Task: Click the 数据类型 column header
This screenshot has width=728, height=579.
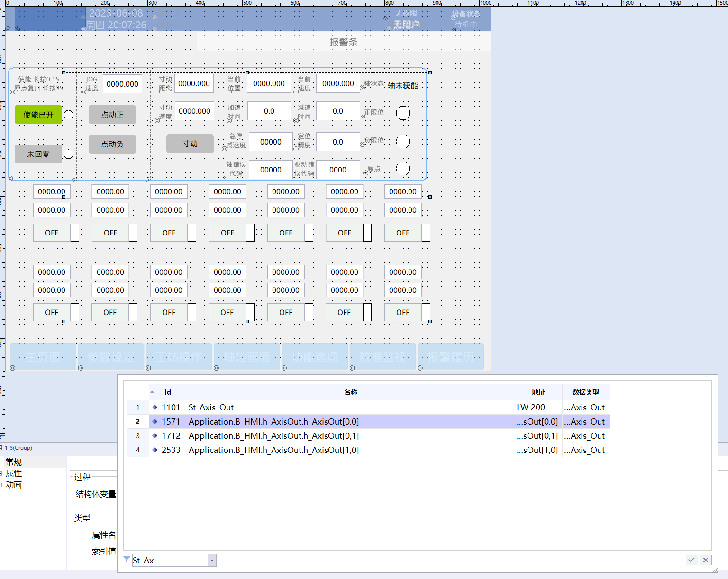Action: pos(585,392)
